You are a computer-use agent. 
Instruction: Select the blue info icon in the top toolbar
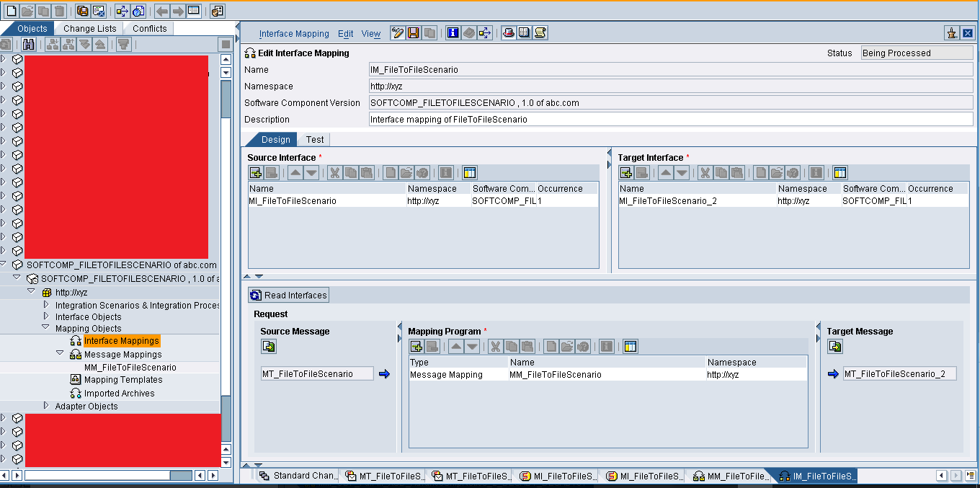click(x=453, y=32)
